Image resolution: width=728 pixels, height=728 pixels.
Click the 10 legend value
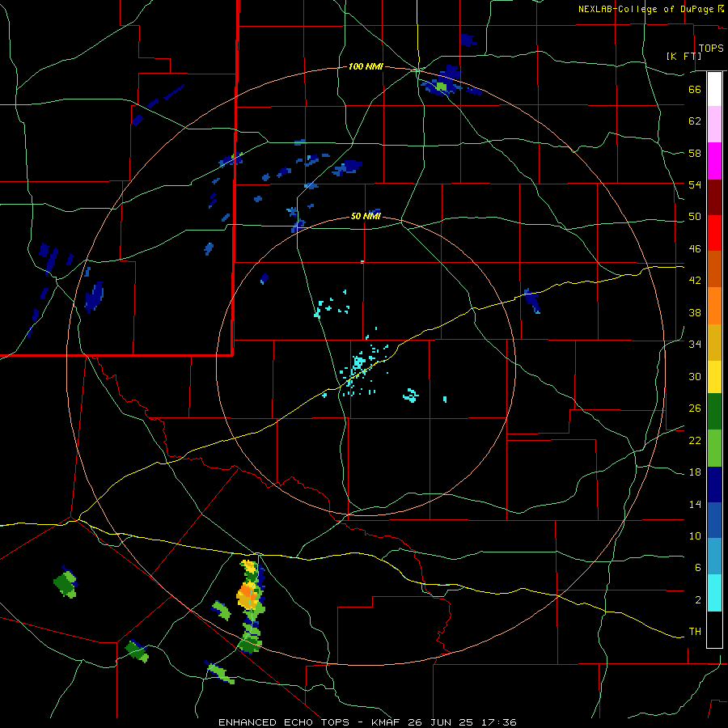pyautogui.click(x=695, y=535)
